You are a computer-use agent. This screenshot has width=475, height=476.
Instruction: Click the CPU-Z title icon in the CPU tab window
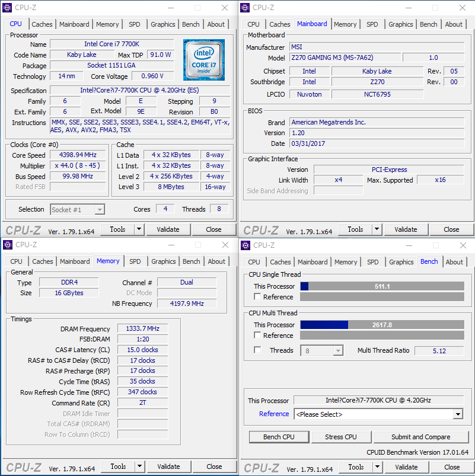[7, 8]
